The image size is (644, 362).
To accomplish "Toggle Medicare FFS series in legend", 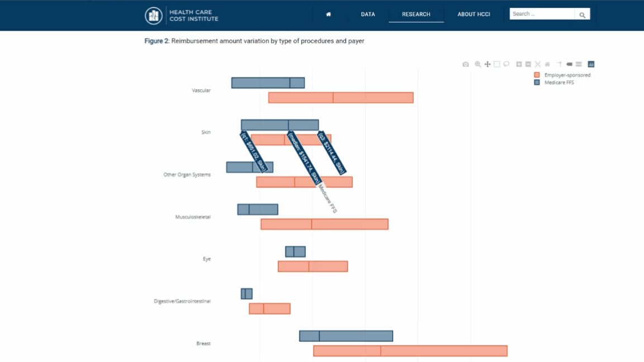I will 559,83.
